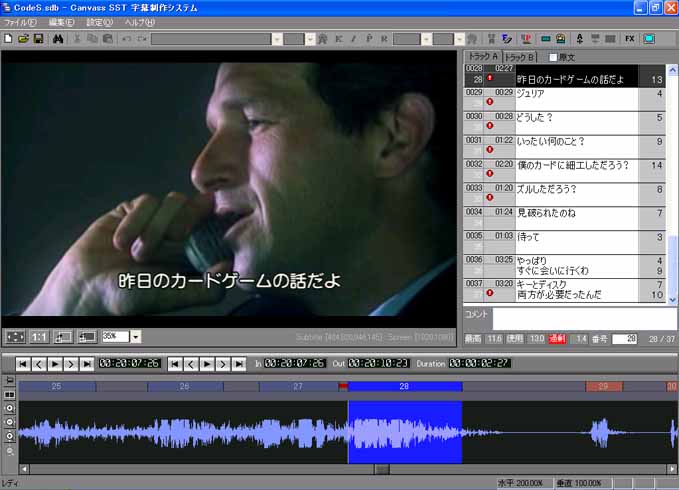The image size is (679, 490).
Task: Click the K style toolbar icon
Action: pos(339,39)
